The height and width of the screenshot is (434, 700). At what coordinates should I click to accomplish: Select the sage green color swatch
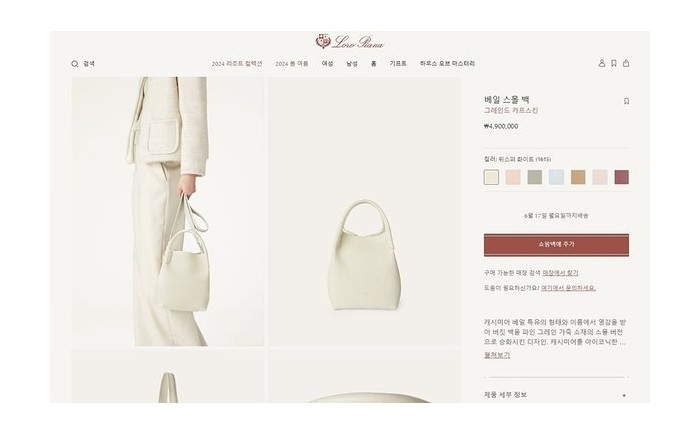click(x=534, y=177)
